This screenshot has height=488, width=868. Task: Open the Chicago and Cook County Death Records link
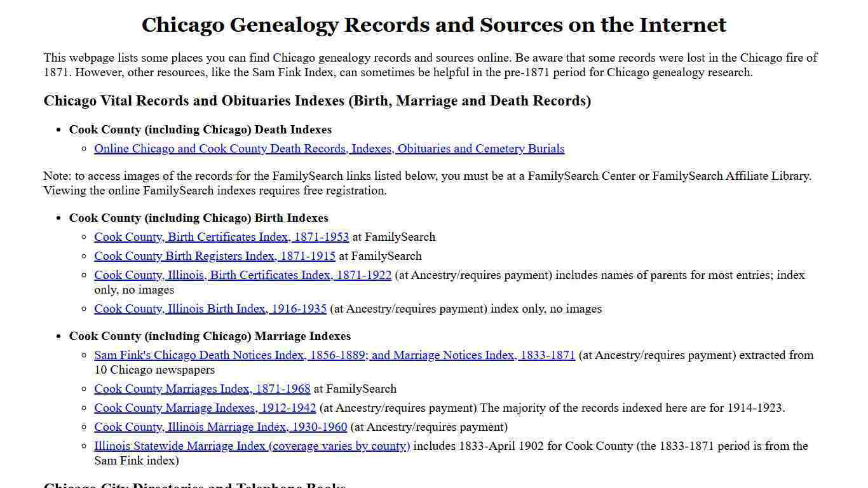click(329, 149)
